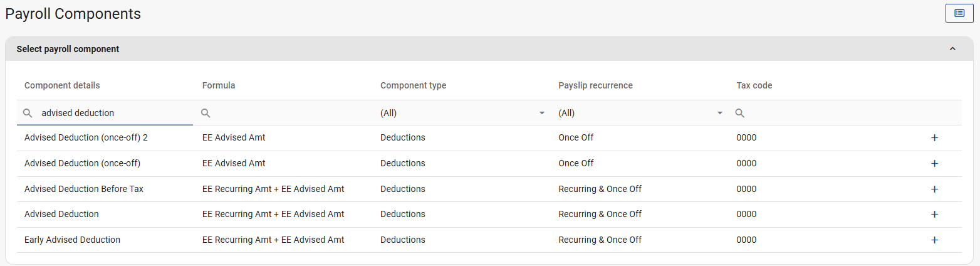Focus the 'advised deduction' search field
Screen dimensions: 980x266
[x=113, y=113]
